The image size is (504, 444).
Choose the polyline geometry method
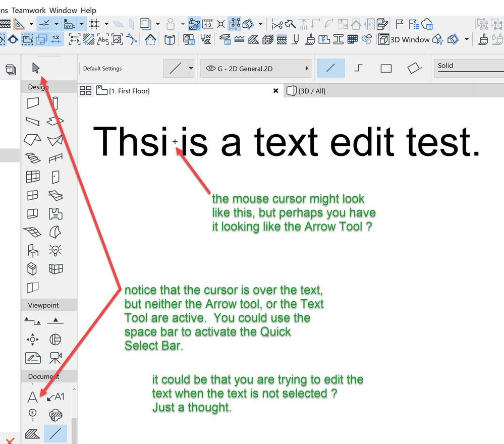(358, 68)
